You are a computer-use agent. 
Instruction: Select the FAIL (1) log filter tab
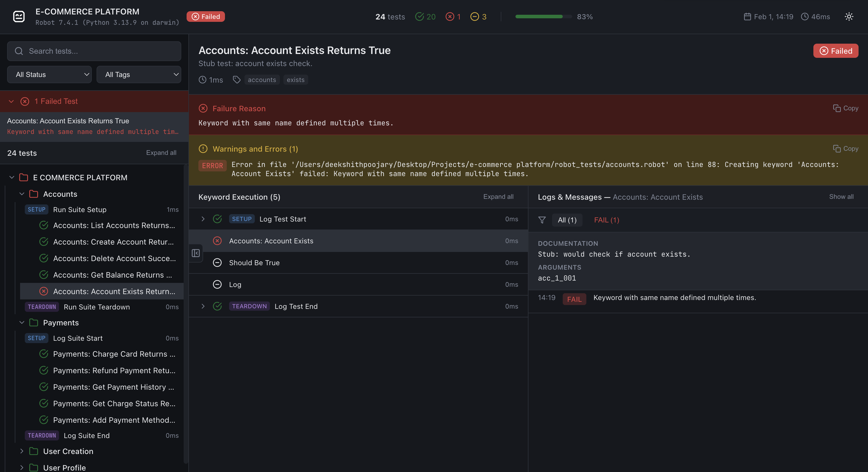coord(606,220)
